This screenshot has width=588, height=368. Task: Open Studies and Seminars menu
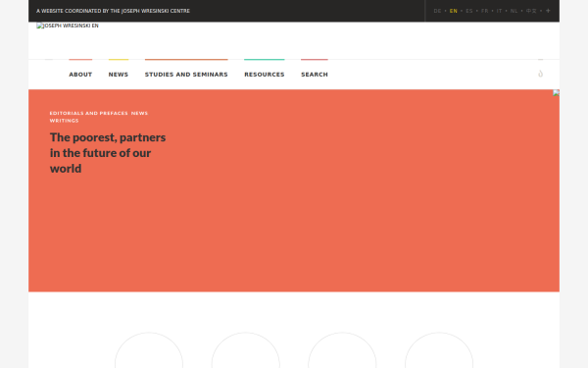pyautogui.click(x=186, y=75)
